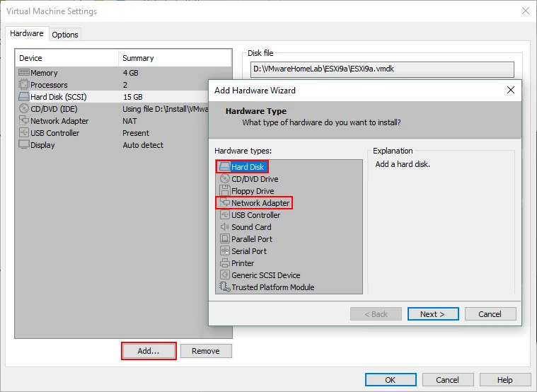Open Help for Virtual Machine Settings
The image size is (537, 392).
click(504, 380)
